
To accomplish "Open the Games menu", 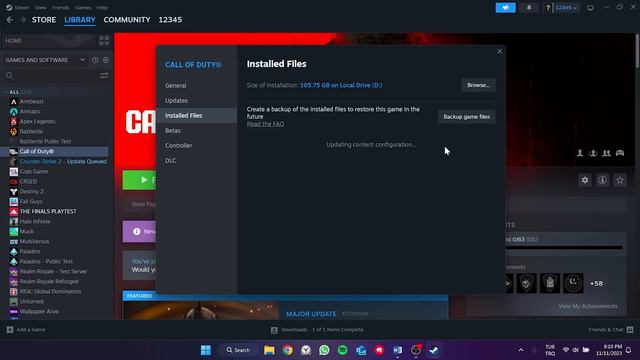I will (x=83, y=7).
